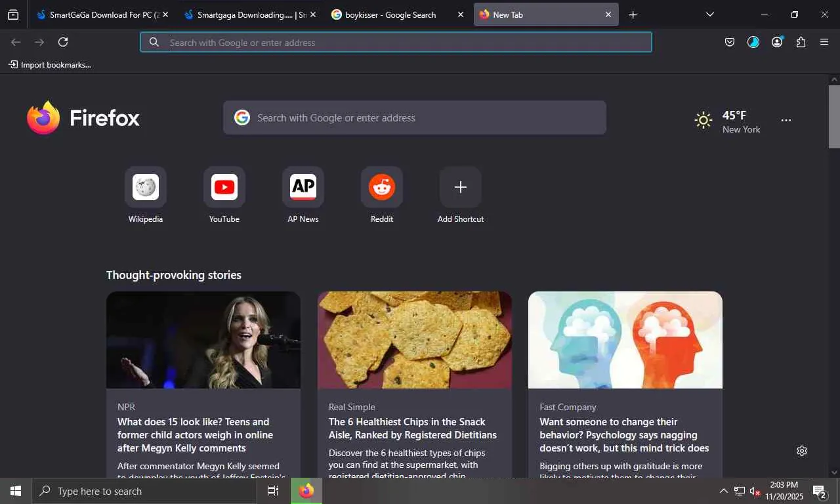Open Task View on the taskbar
The width and height of the screenshot is (840, 504).
(x=273, y=491)
